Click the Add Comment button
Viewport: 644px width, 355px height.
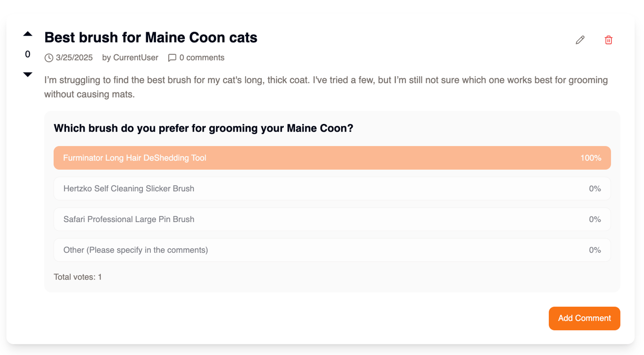tap(584, 318)
